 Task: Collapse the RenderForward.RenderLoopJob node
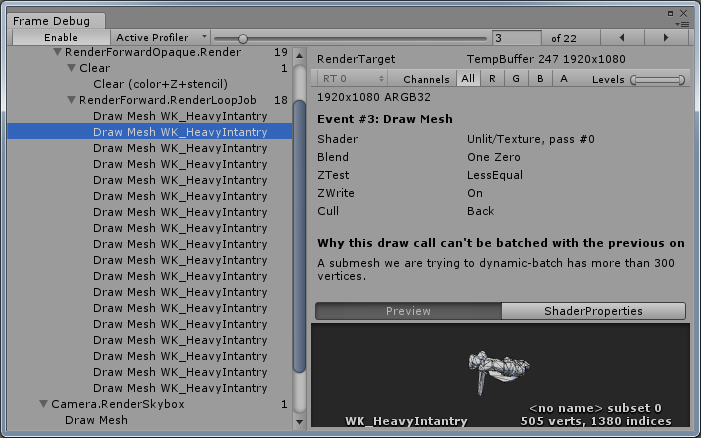coord(71,100)
